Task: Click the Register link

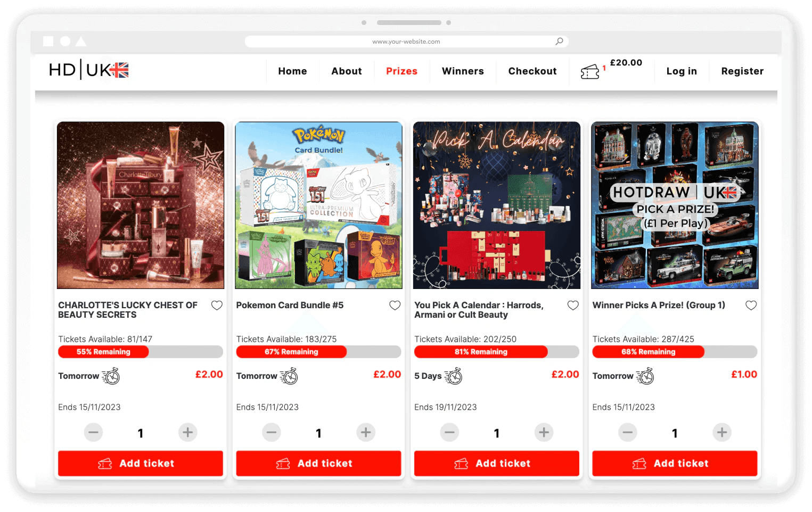Action: [742, 71]
